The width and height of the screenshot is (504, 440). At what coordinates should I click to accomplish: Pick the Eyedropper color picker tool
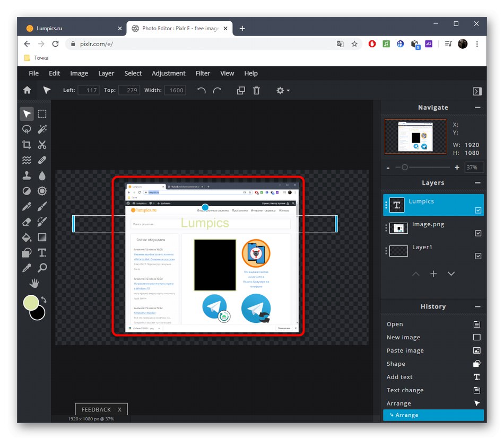click(27, 268)
